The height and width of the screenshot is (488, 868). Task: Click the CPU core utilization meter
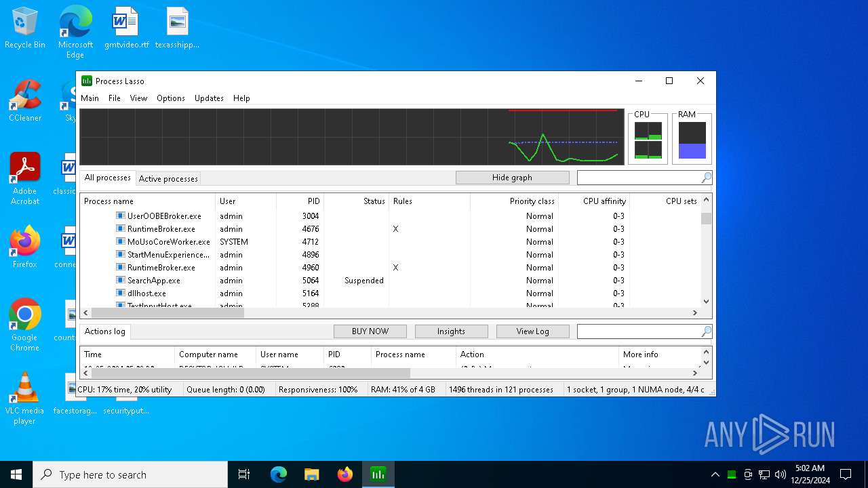pyautogui.click(x=648, y=140)
